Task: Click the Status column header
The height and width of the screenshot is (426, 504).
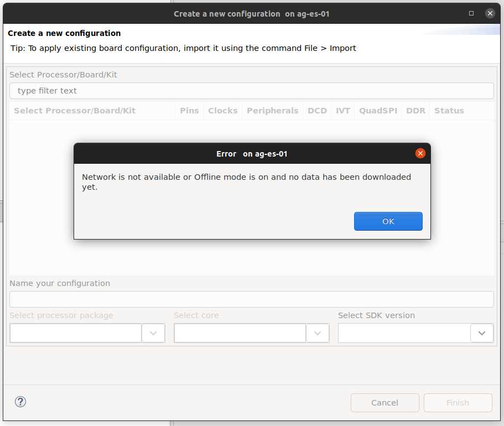Action: coord(449,111)
